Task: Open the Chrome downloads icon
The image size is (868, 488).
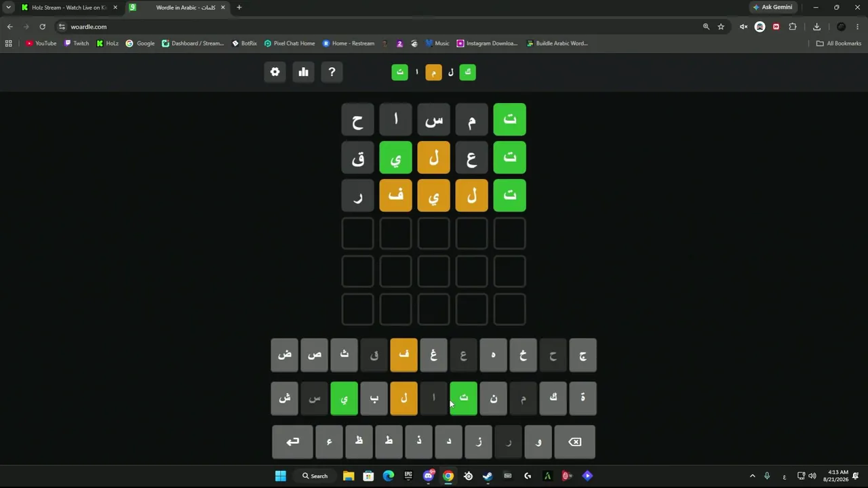Action: pyautogui.click(x=816, y=26)
